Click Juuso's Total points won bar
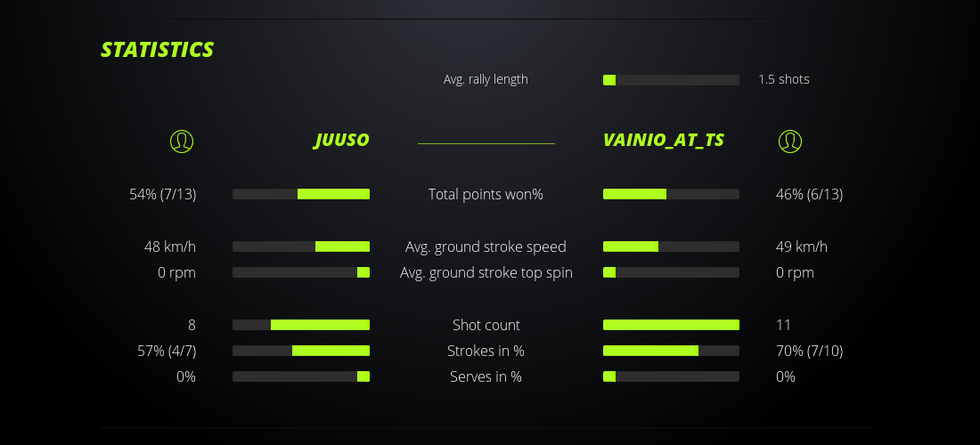The image size is (980, 445). (301, 194)
